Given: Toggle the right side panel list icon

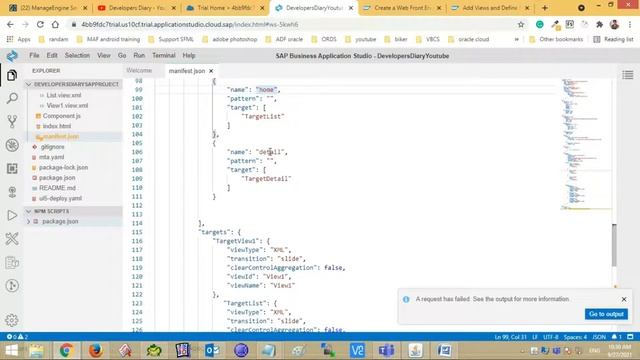Looking at the screenshot, I should [628, 75].
